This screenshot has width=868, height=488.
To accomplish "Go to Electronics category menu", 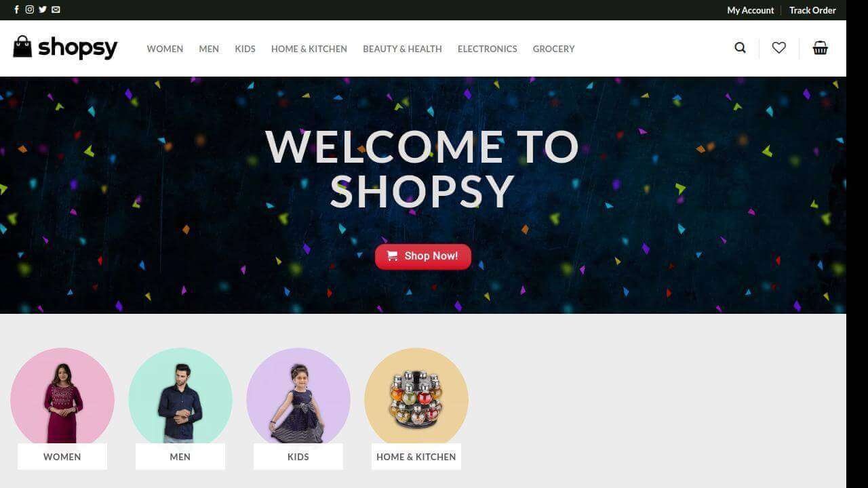I will [x=488, y=49].
